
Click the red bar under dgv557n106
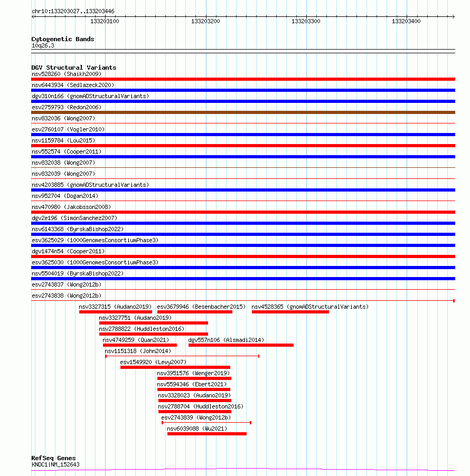pyautogui.click(x=241, y=345)
